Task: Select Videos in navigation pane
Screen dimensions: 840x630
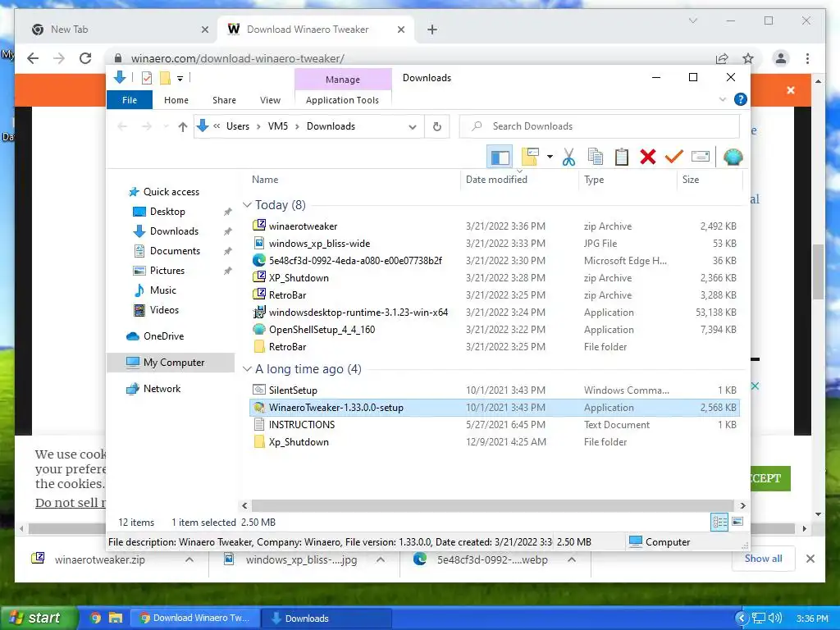Action: pyautogui.click(x=164, y=310)
